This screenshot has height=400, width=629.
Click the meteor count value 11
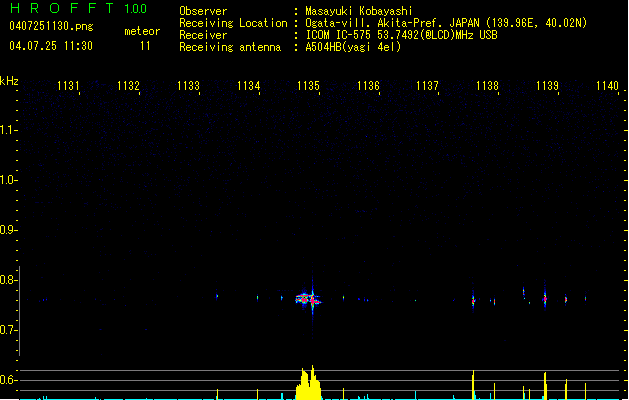(x=145, y=46)
